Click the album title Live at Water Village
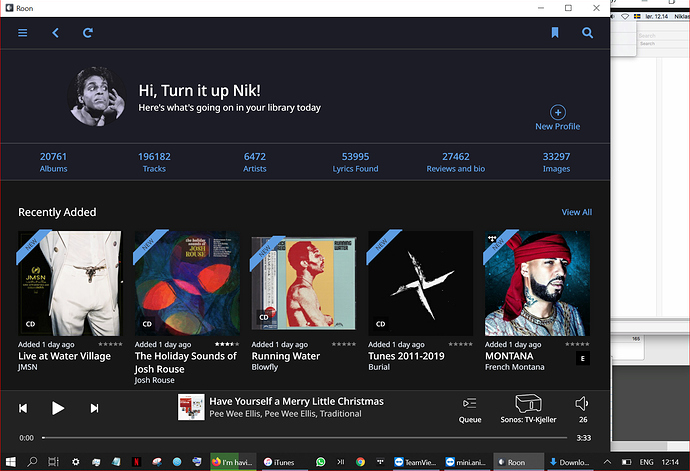 click(x=64, y=356)
